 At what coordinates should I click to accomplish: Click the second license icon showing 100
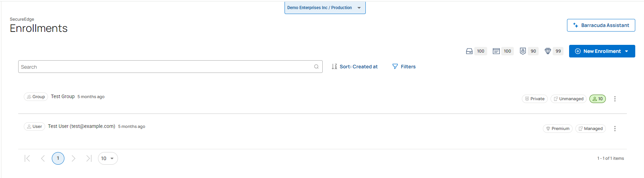tap(496, 51)
